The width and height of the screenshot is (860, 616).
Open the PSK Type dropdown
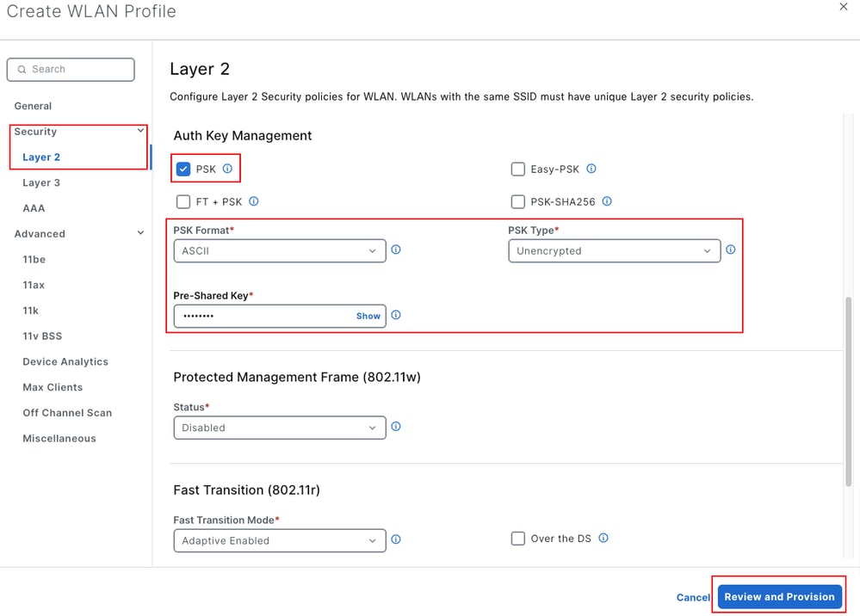pyautogui.click(x=615, y=251)
